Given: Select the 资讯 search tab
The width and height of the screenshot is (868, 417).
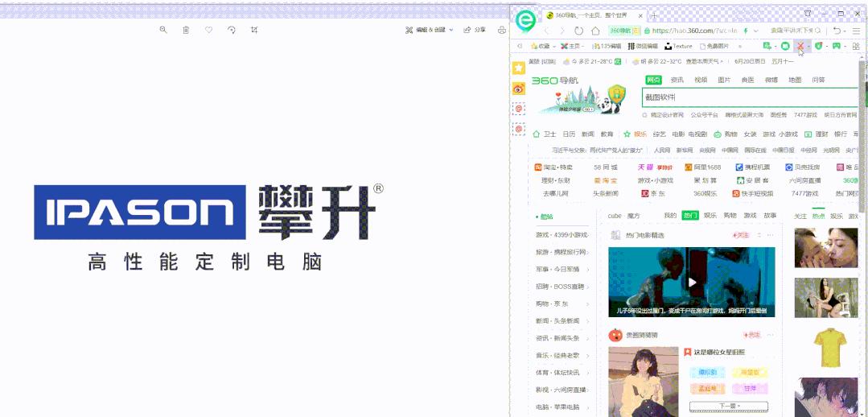Looking at the screenshot, I should (677, 80).
